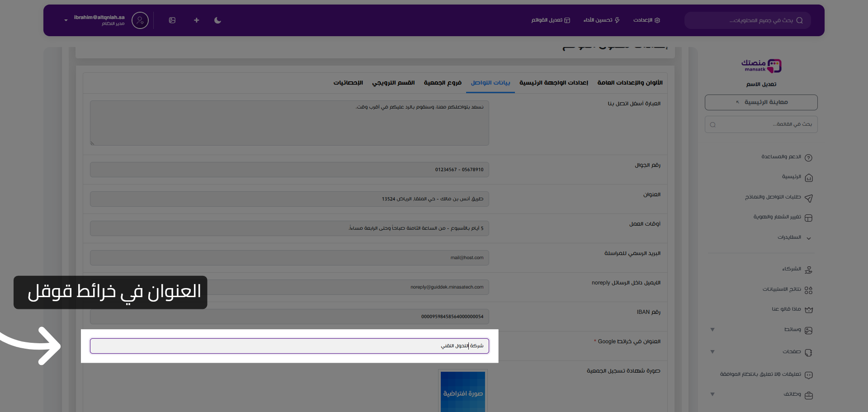Open the الدعم والمساعدة help icon
868x412 pixels.
tap(809, 157)
